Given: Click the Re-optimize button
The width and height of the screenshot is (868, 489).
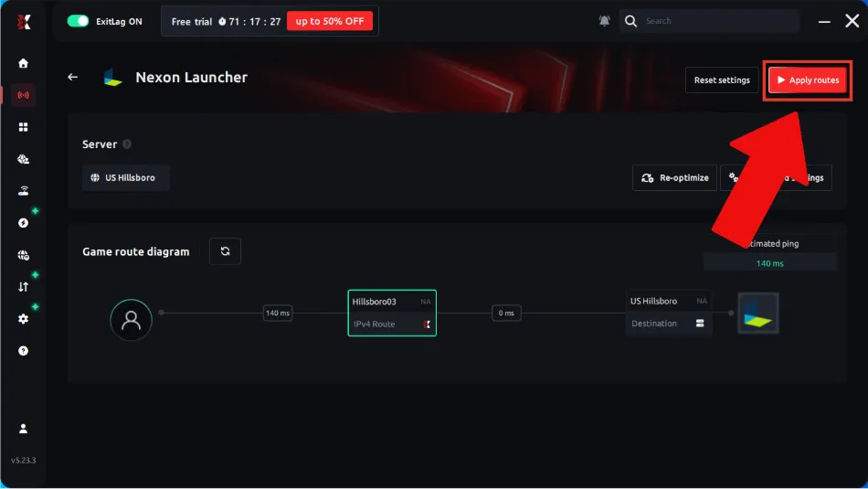Looking at the screenshot, I should tap(675, 177).
